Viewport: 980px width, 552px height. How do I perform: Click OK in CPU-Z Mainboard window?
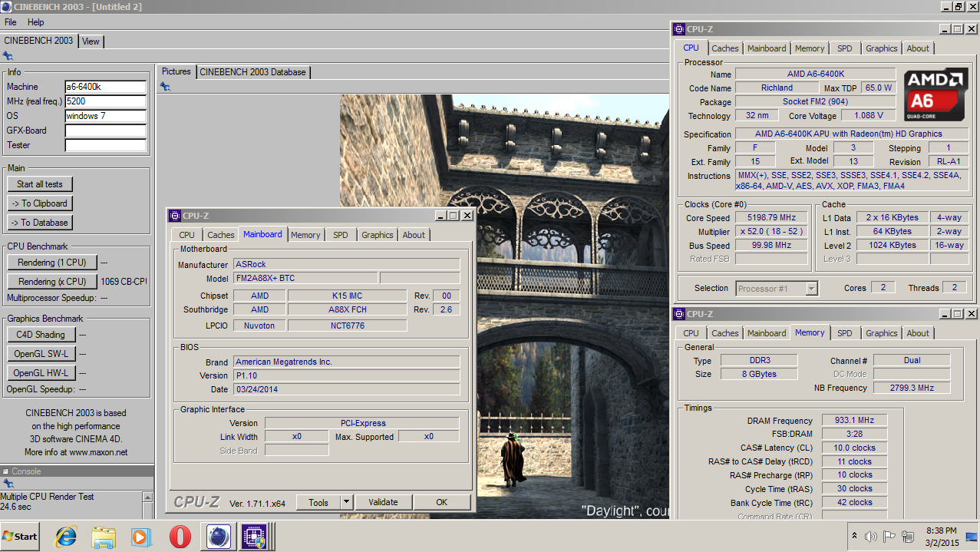coord(441,503)
